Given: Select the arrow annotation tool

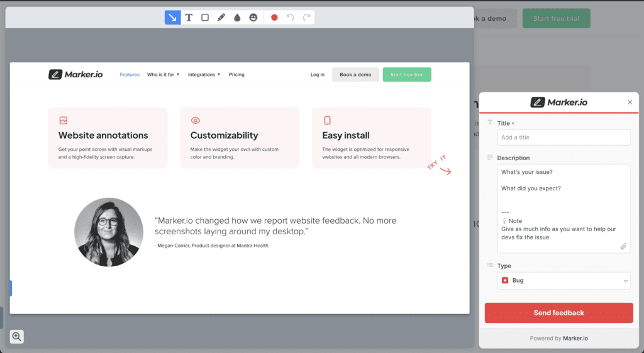Looking at the screenshot, I should click(x=172, y=18).
